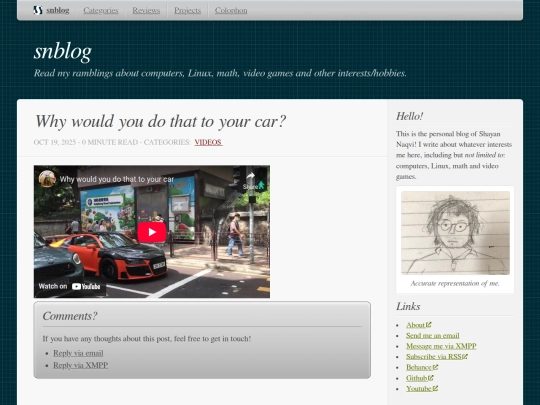Open the Youtube link in sidebar
This screenshot has height=405, width=540.
point(419,388)
